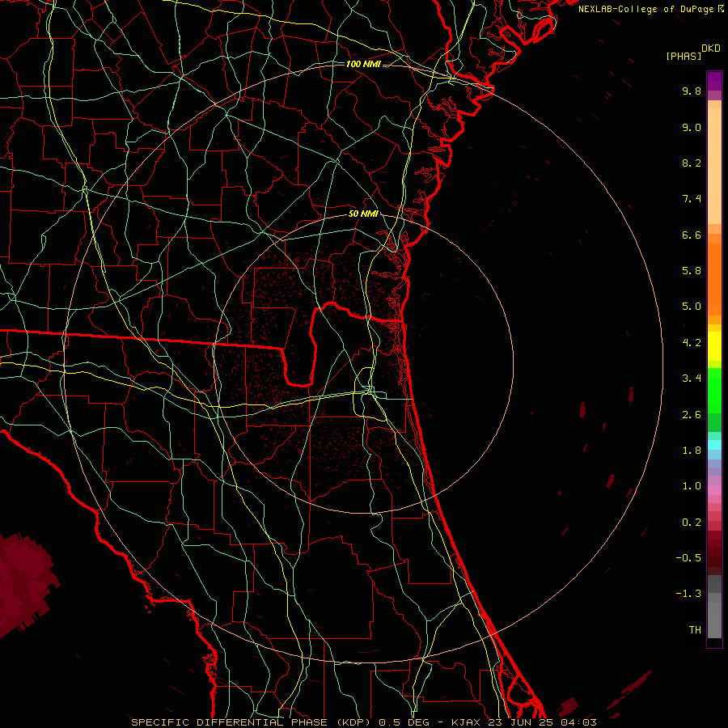
Task: Click the 9.8 legend value
Action: tap(692, 91)
